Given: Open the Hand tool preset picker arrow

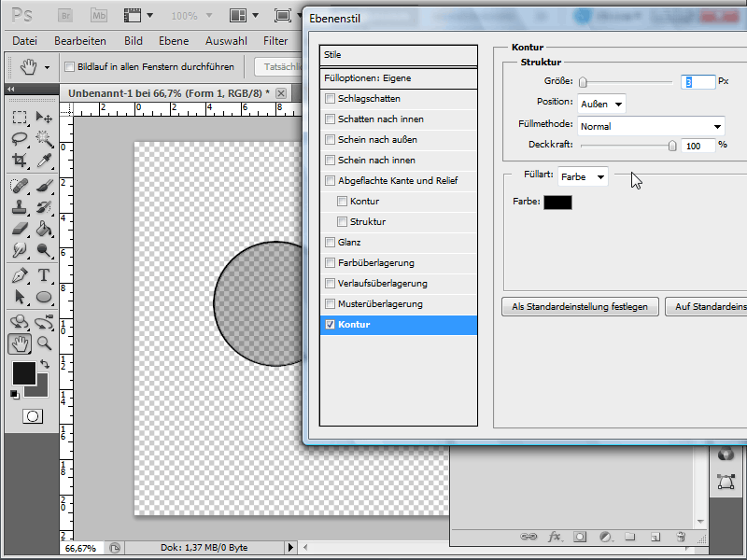Looking at the screenshot, I should tap(47, 67).
